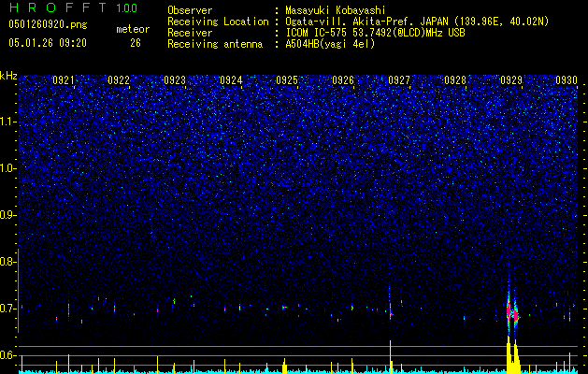Click the 0922 time marker
Viewport: 588px width, 374px height.
coord(119,79)
